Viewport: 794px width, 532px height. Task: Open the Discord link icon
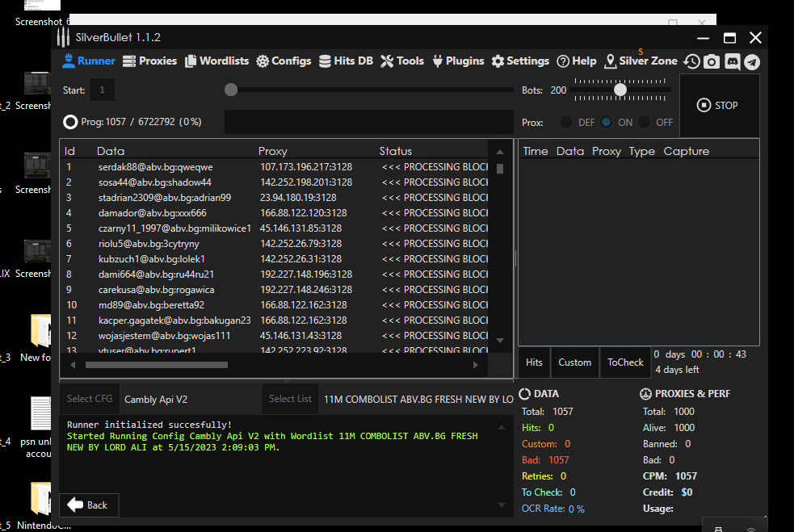[x=732, y=61]
